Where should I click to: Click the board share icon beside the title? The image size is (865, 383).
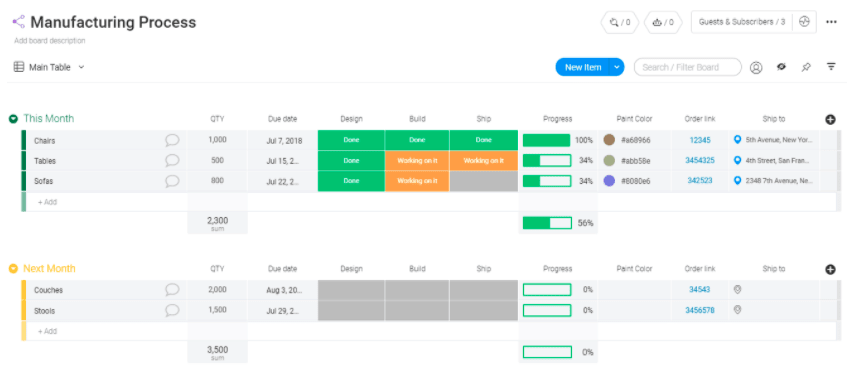[x=19, y=22]
